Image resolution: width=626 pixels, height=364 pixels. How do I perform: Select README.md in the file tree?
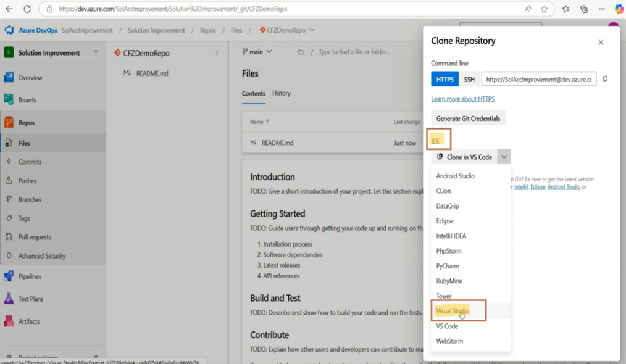coord(152,73)
